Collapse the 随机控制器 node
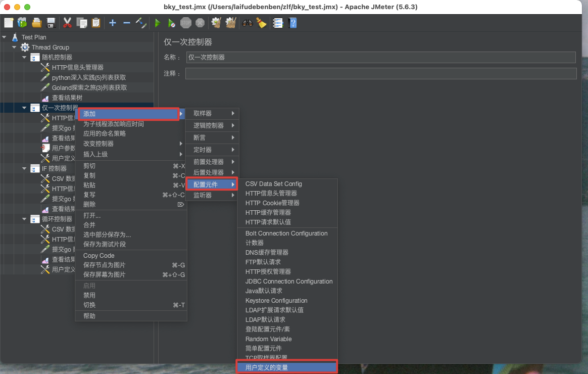The image size is (588, 374). [24, 58]
